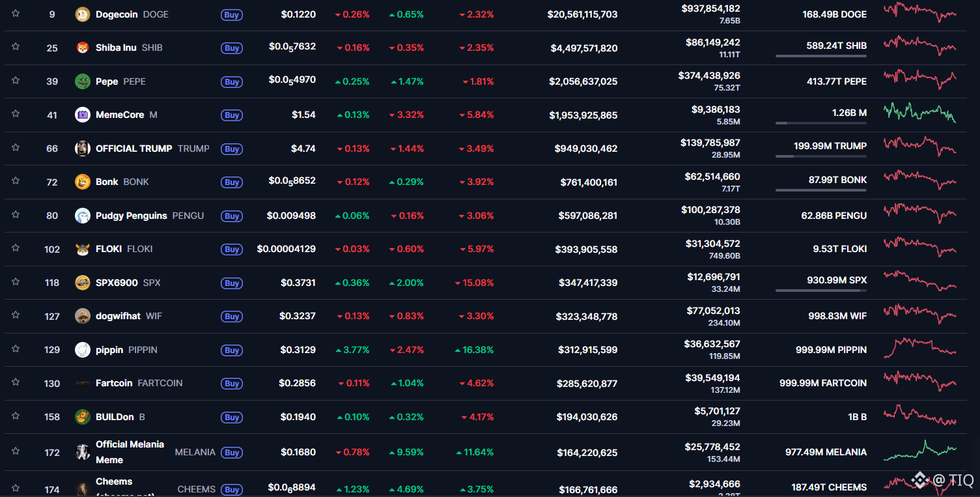The width and height of the screenshot is (980, 497).
Task: Click the TRUMP circulating supply bar
Action: [x=820, y=156]
